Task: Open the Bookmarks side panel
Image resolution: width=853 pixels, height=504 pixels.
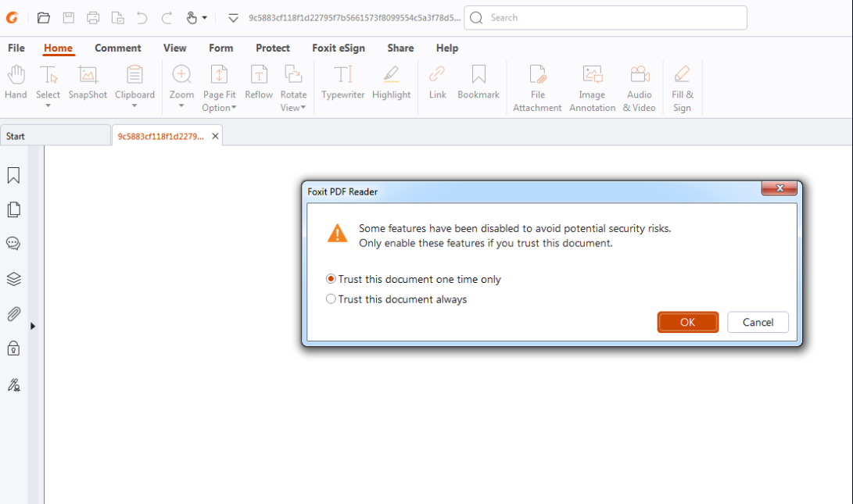Action: pyautogui.click(x=13, y=175)
